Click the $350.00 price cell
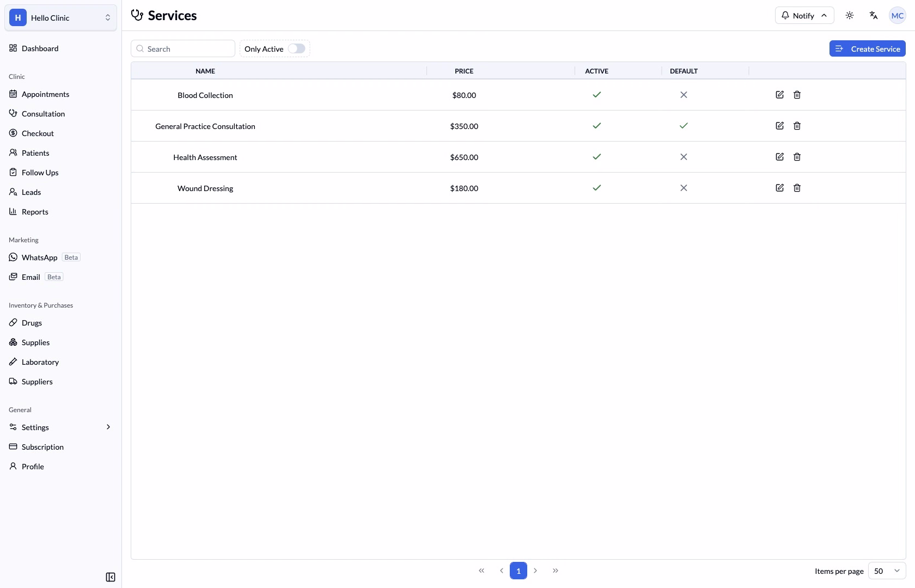The height and width of the screenshot is (588, 915). [464, 126]
